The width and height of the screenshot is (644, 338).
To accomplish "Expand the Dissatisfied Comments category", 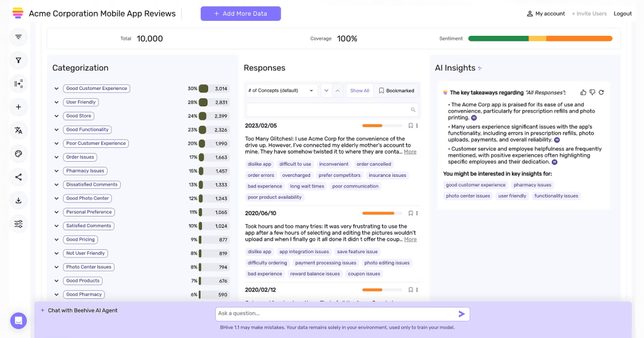I will [x=56, y=184].
